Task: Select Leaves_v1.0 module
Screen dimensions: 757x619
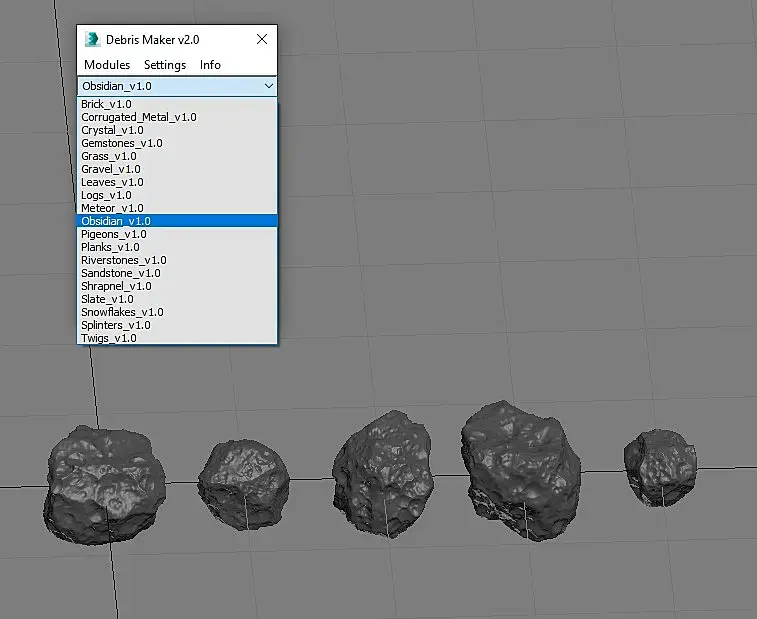Action: pos(177,182)
